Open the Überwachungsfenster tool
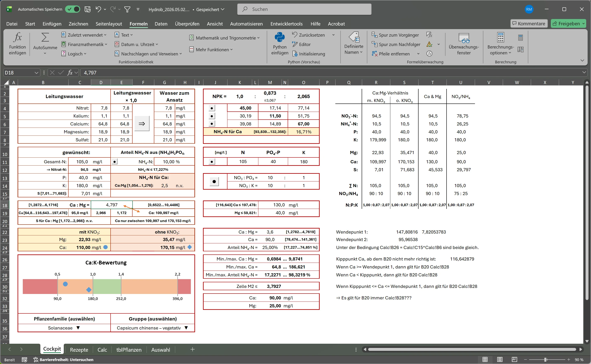This screenshot has width=591, height=364. coord(464,44)
